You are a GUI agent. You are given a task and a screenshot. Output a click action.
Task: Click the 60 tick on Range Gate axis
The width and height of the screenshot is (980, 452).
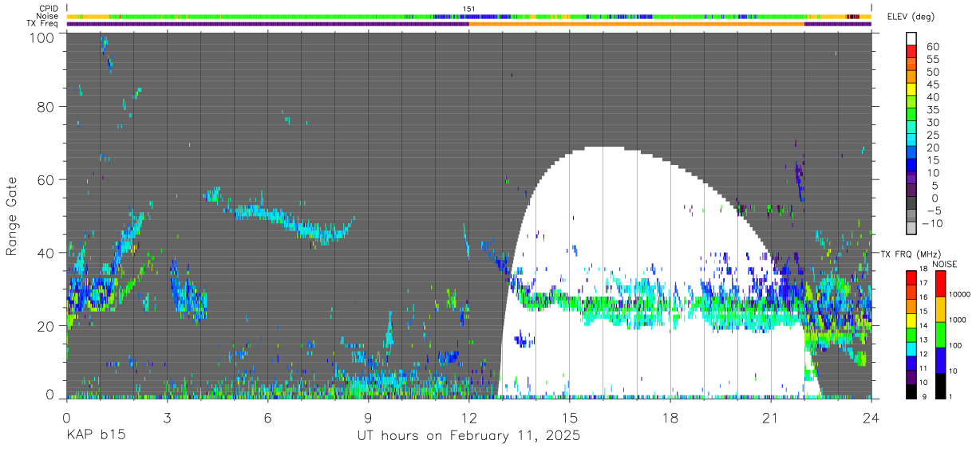coord(47,179)
